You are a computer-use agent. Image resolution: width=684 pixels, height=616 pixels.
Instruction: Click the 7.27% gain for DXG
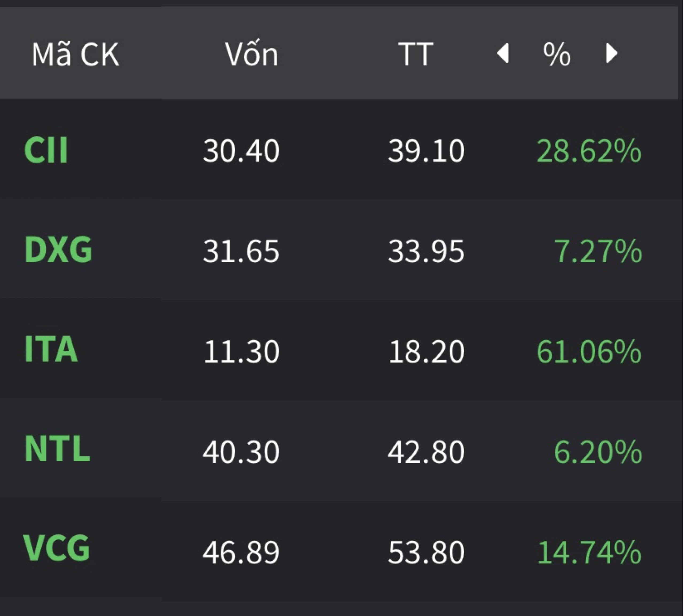[x=597, y=251]
